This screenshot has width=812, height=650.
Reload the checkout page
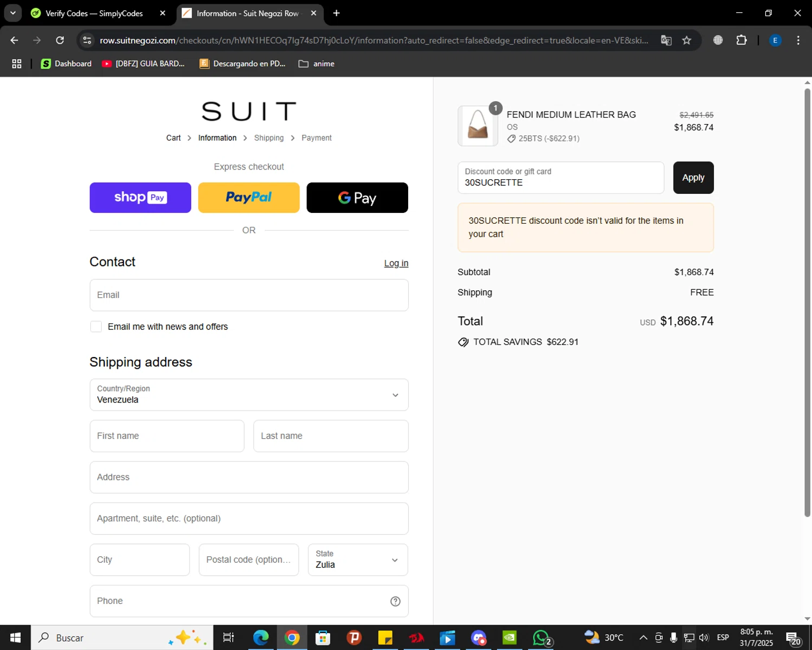pyautogui.click(x=60, y=40)
